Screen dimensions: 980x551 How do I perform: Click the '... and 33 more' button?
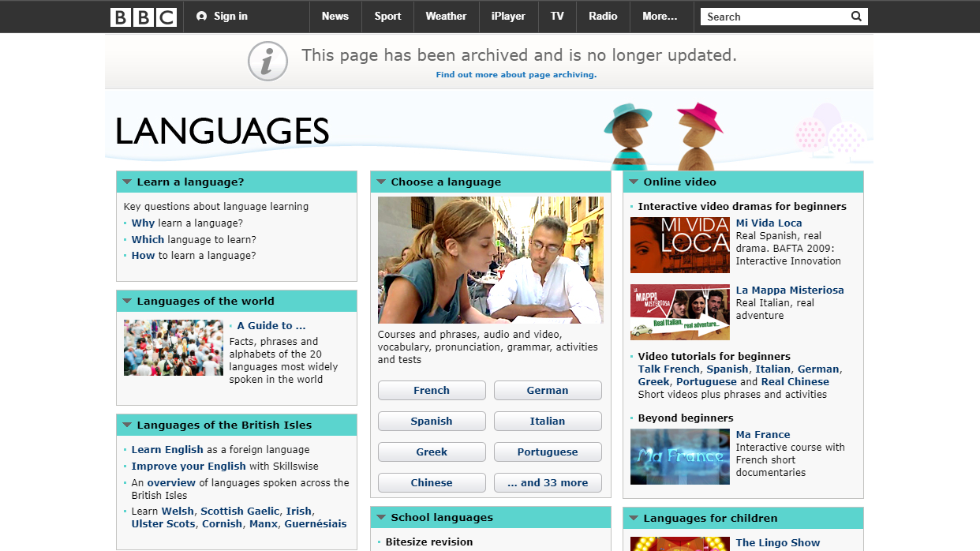[x=548, y=483]
